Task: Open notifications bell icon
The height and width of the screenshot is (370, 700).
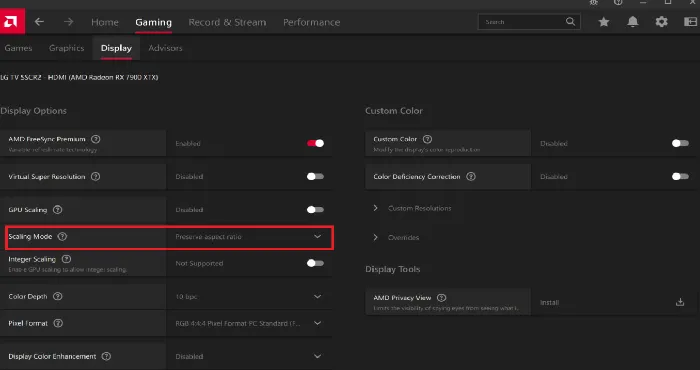Action: click(x=633, y=22)
